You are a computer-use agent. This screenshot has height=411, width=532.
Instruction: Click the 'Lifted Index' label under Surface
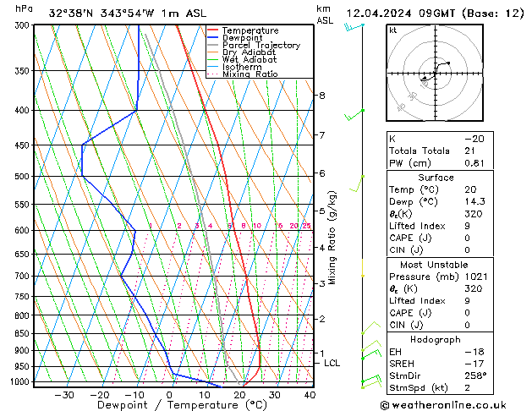pyautogui.click(x=417, y=226)
